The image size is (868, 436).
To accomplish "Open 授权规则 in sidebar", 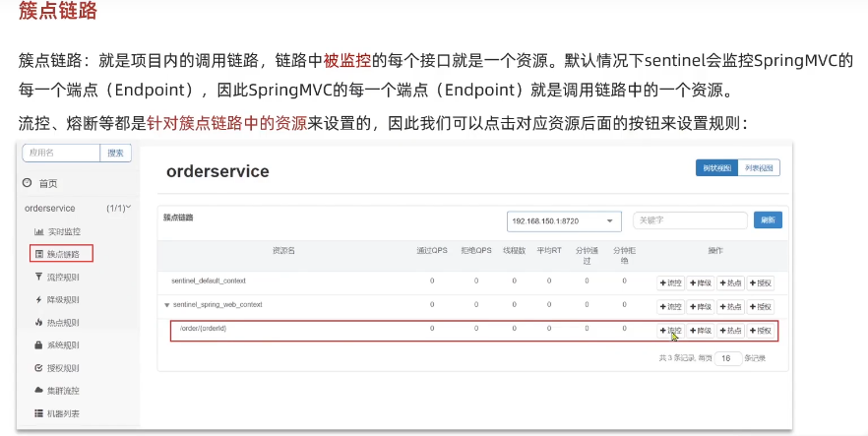I will [63, 367].
